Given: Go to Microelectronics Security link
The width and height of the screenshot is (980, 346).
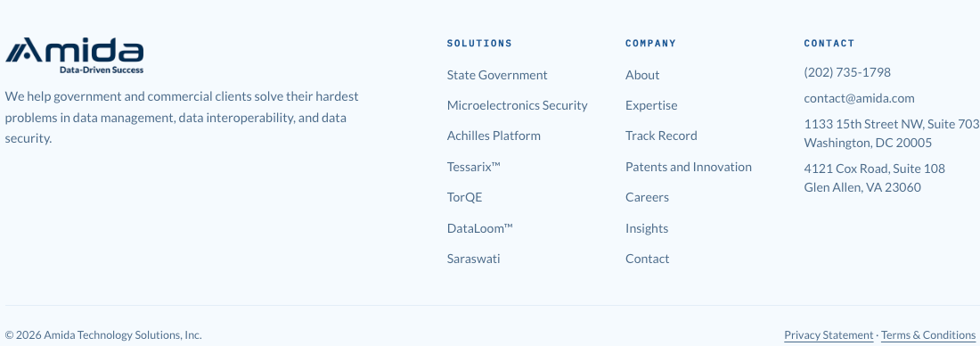Looking at the screenshot, I should click(517, 105).
